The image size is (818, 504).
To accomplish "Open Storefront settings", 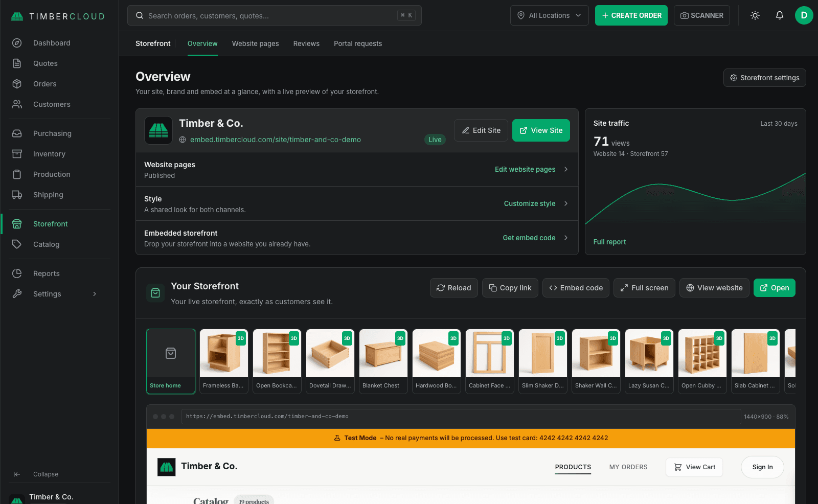I will [765, 78].
